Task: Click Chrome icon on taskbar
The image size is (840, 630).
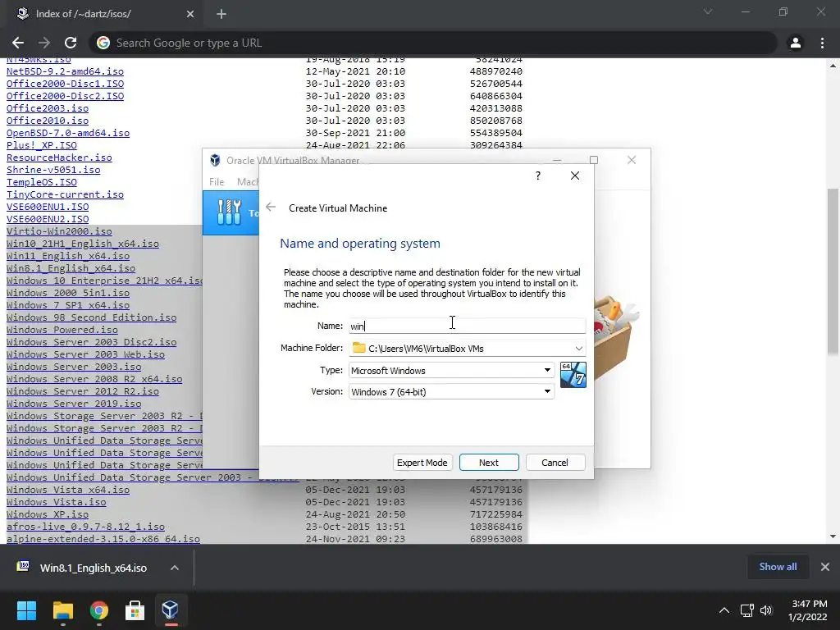Action: tap(99, 609)
